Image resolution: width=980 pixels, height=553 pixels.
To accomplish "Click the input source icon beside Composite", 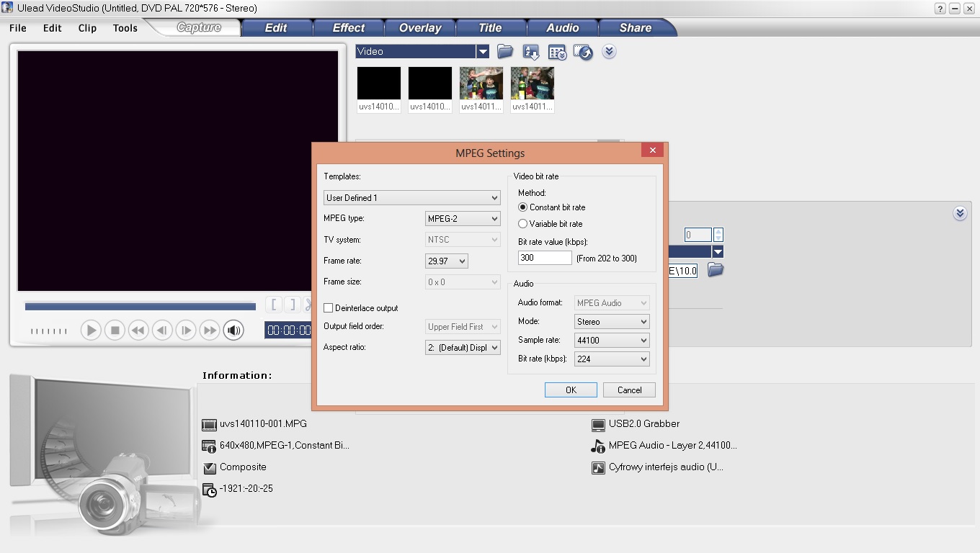I will pyautogui.click(x=210, y=468).
